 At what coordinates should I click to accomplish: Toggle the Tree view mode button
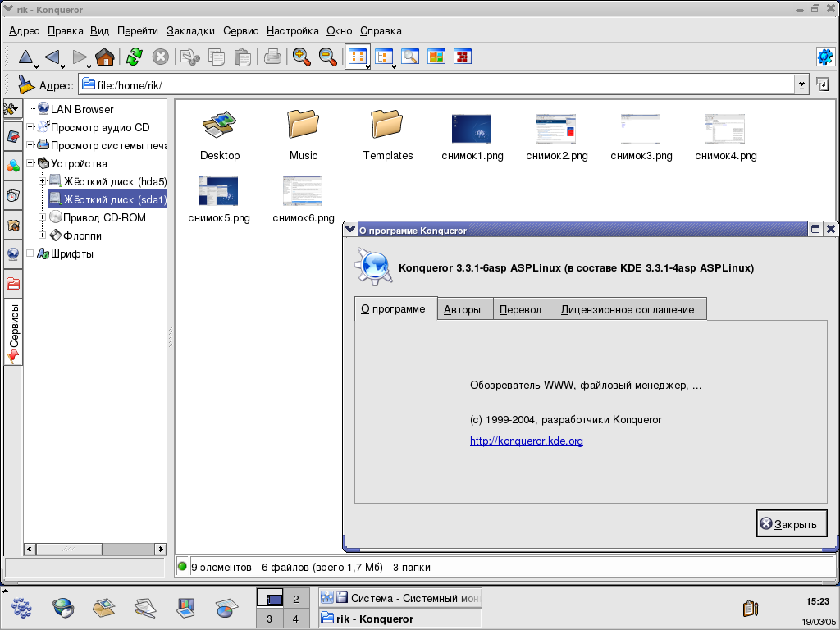(384, 57)
